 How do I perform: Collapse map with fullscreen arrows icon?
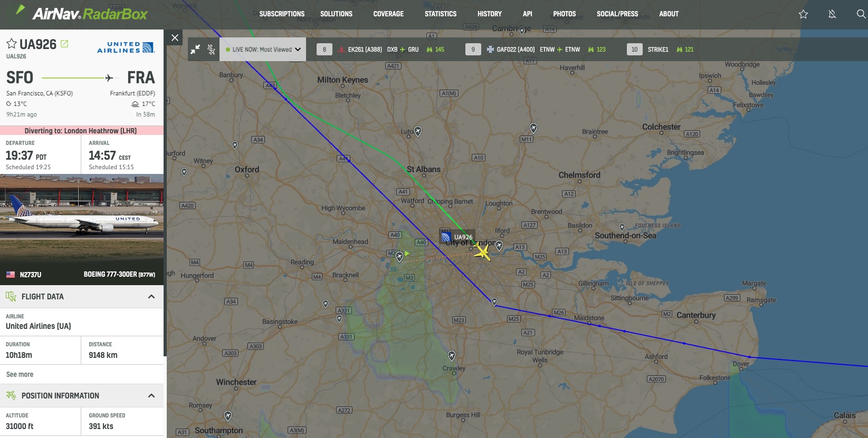click(x=195, y=50)
